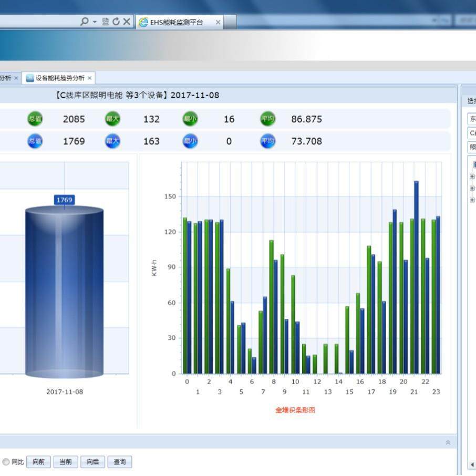
Task: Click the 当前 button
Action: coord(66,462)
